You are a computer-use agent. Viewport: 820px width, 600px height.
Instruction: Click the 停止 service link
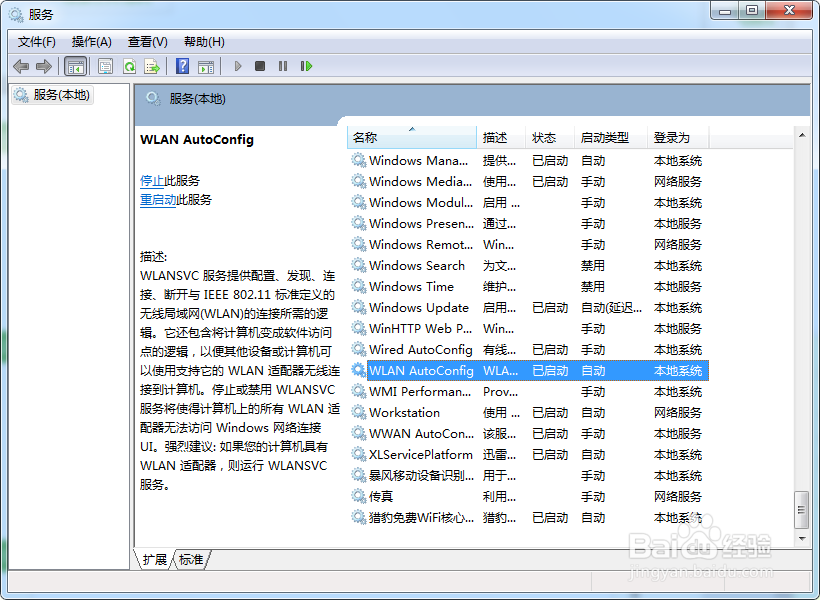click(152, 181)
